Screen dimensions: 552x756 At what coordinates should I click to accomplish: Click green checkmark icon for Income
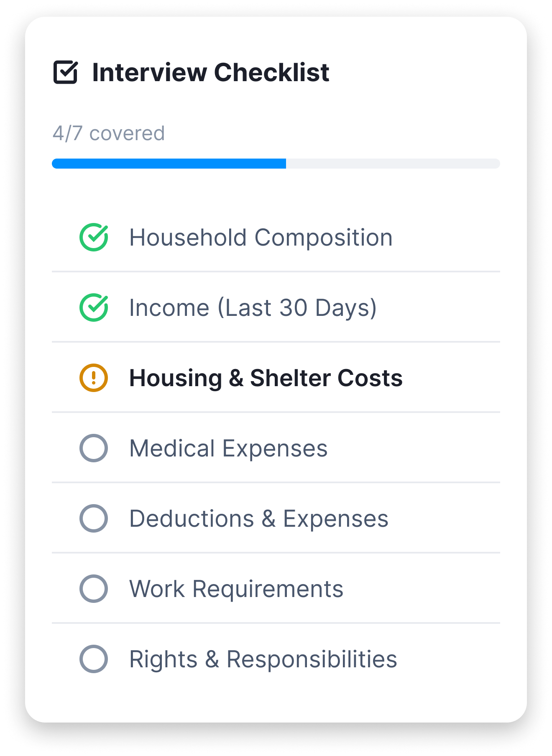94,308
